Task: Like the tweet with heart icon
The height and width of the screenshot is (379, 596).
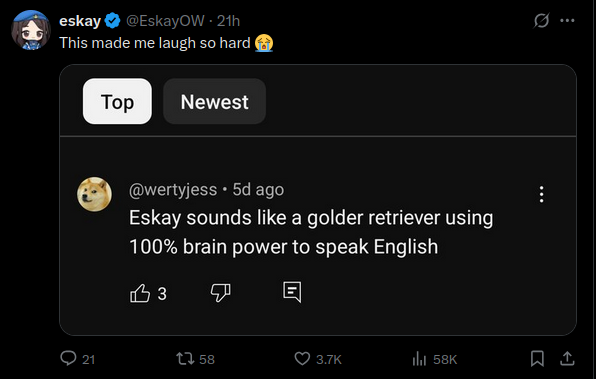Action: (303, 358)
